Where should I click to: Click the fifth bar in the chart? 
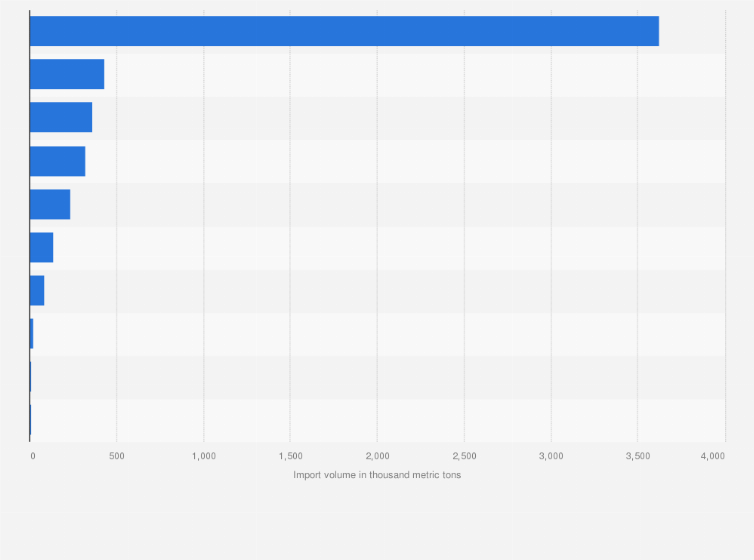point(50,204)
